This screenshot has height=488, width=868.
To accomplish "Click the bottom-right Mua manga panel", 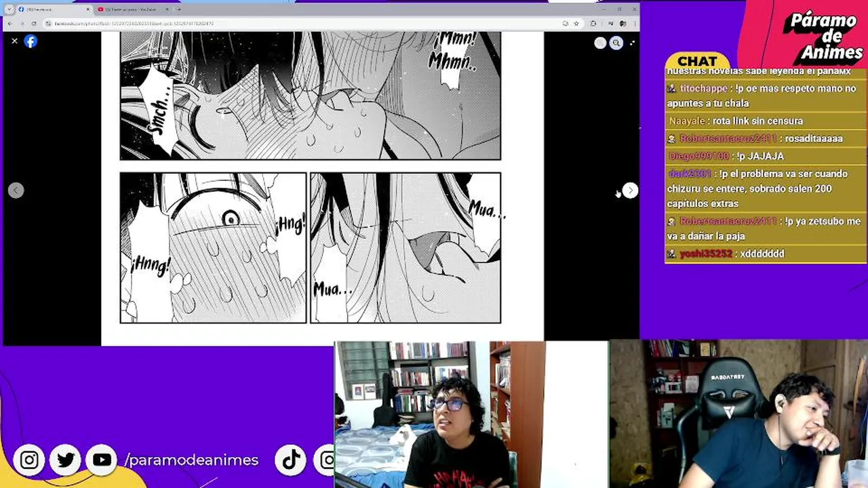I will (406, 248).
